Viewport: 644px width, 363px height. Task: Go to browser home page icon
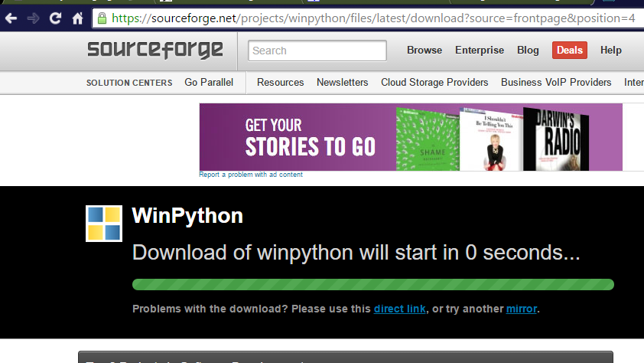[x=78, y=18]
